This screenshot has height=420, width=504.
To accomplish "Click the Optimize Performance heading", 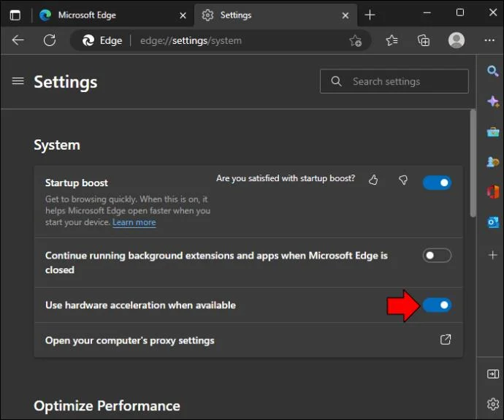I will click(107, 405).
